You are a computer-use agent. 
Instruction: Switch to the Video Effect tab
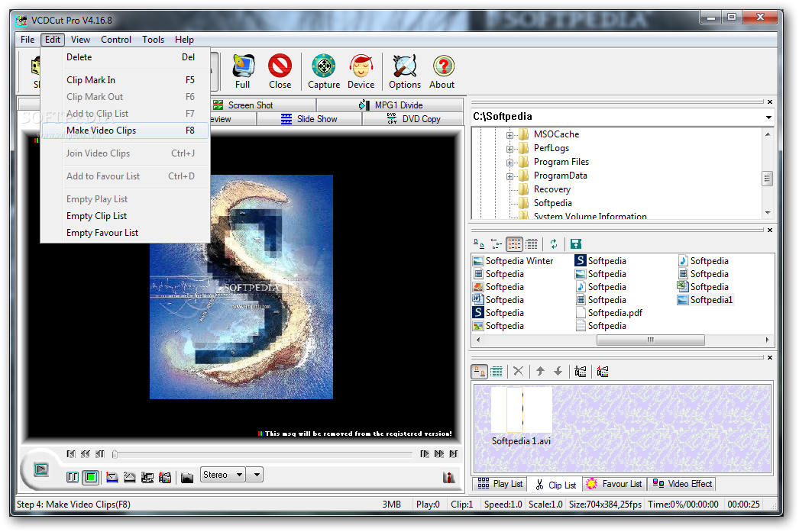(x=682, y=484)
